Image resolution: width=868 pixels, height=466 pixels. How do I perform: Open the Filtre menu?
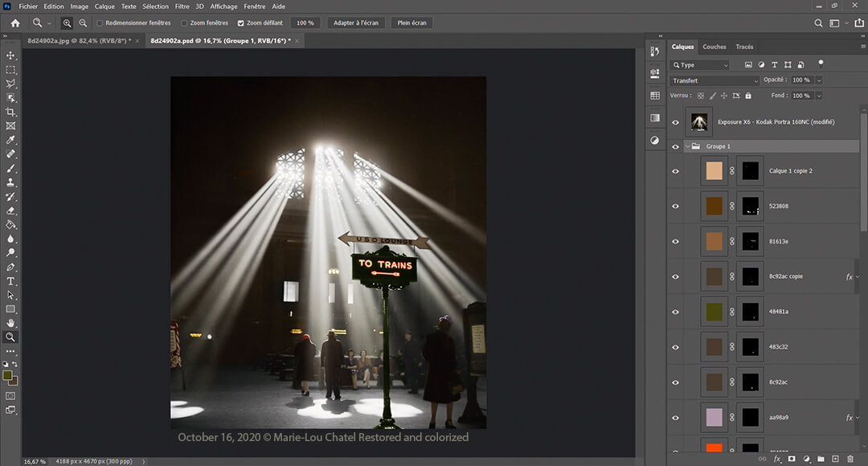(x=182, y=6)
